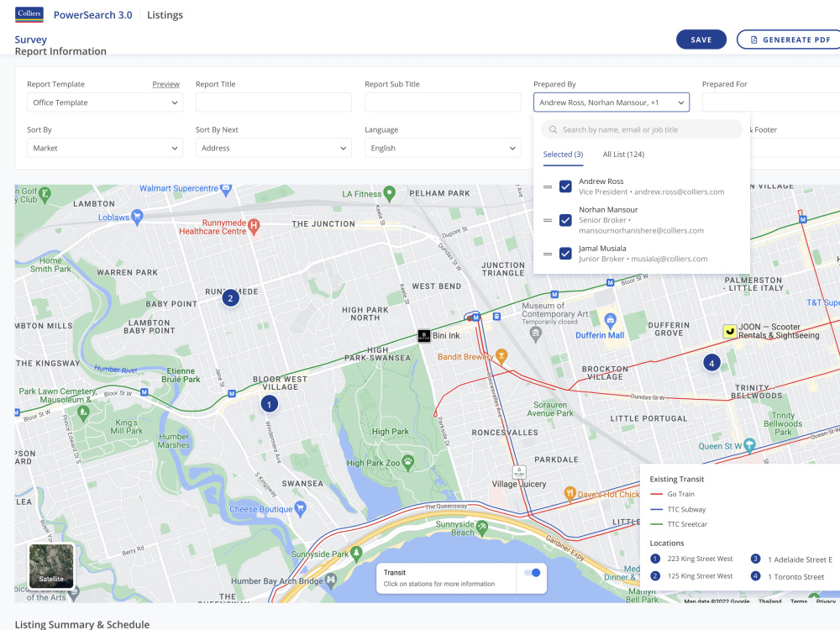Click Bini Ink map icon
Screen dimensions: 840x630
[x=423, y=336]
